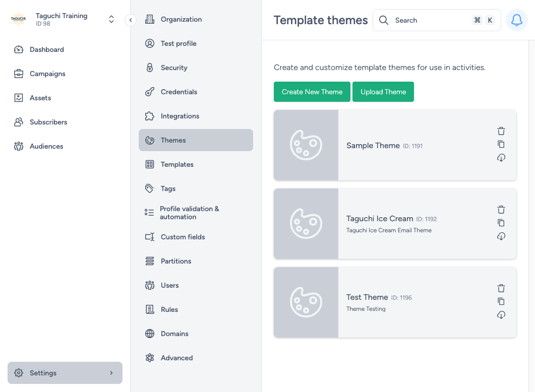535x392 pixels.
Task: Open Custom fields settings
Action: (x=196, y=237)
